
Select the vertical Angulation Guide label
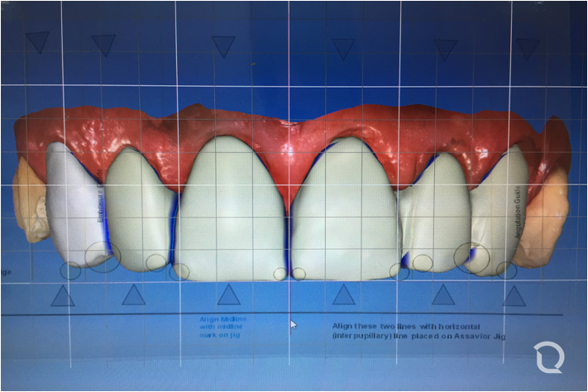pos(518,212)
